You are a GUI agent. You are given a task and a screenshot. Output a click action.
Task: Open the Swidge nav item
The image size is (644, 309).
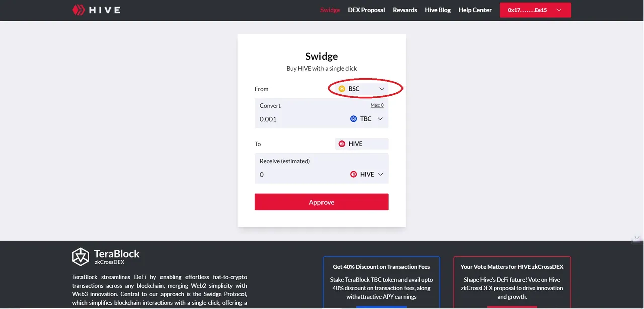pos(330,10)
